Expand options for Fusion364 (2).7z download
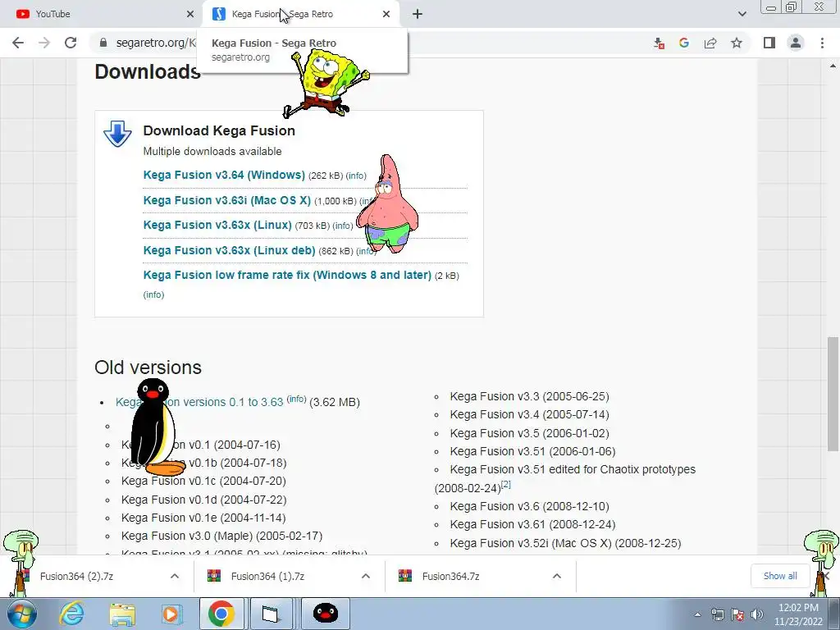 (x=175, y=576)
